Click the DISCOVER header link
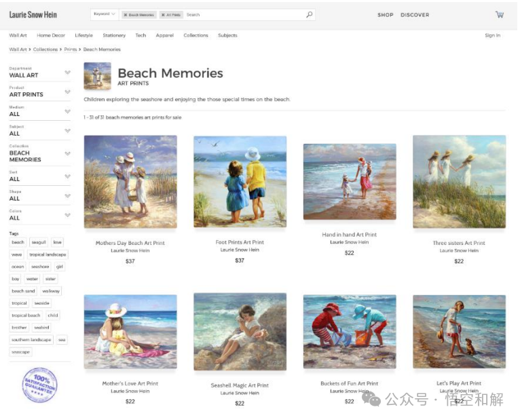 (x=415, y=15)
